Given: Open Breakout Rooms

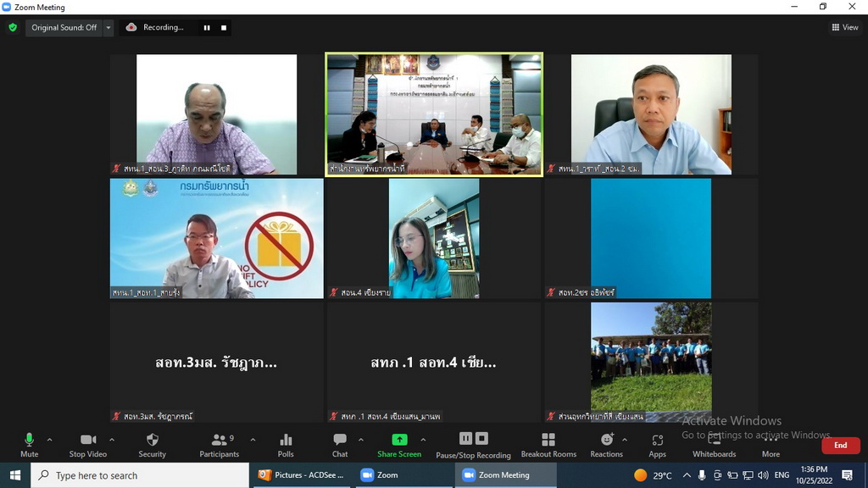Looking at the screenshot, I should [548, 445].
